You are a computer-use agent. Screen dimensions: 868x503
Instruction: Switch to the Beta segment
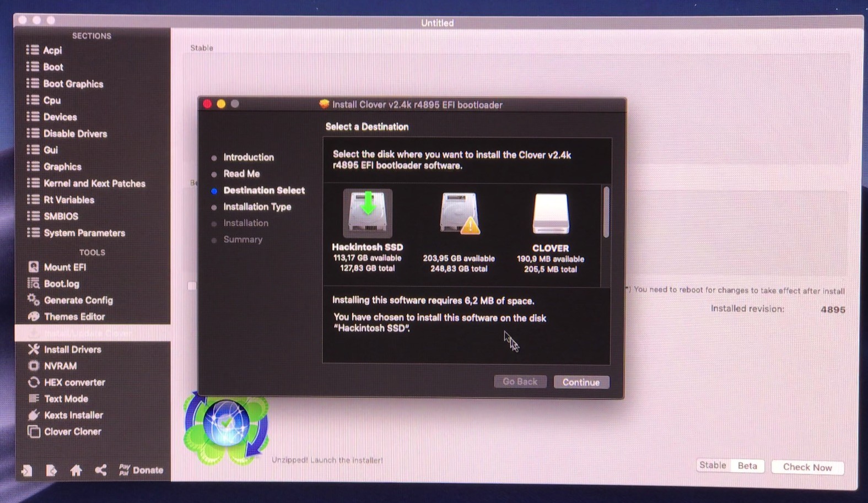click(747, 466)
